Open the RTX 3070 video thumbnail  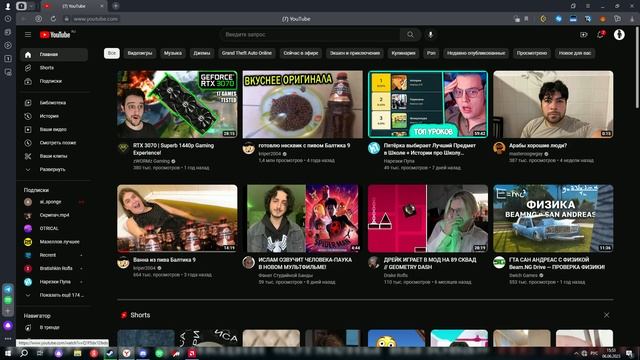177,104
